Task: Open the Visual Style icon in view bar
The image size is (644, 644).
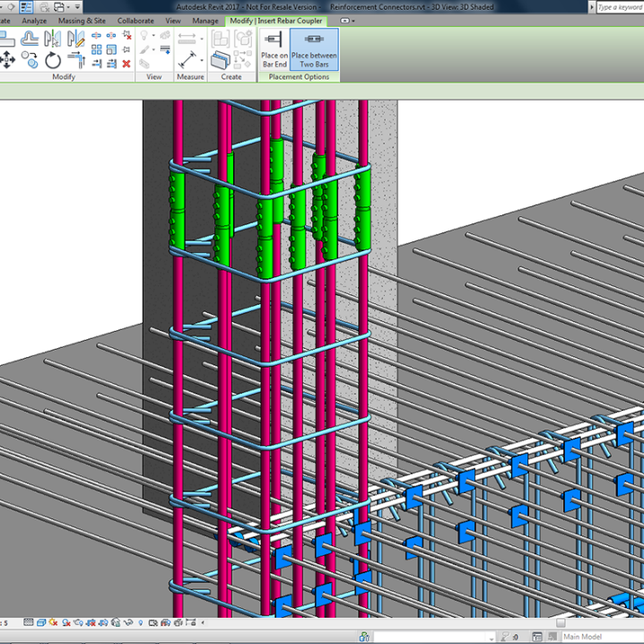Action: click(x=42, y=622)
